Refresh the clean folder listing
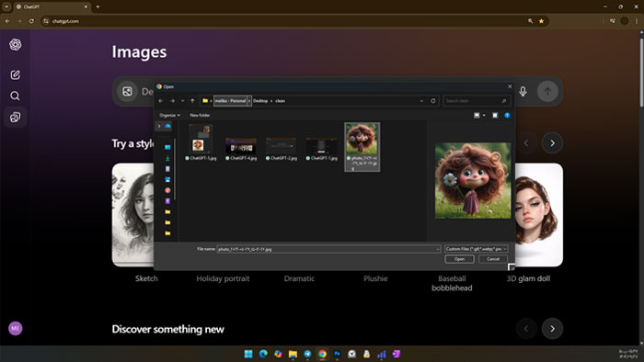The image size is (644, 362). 433,101
